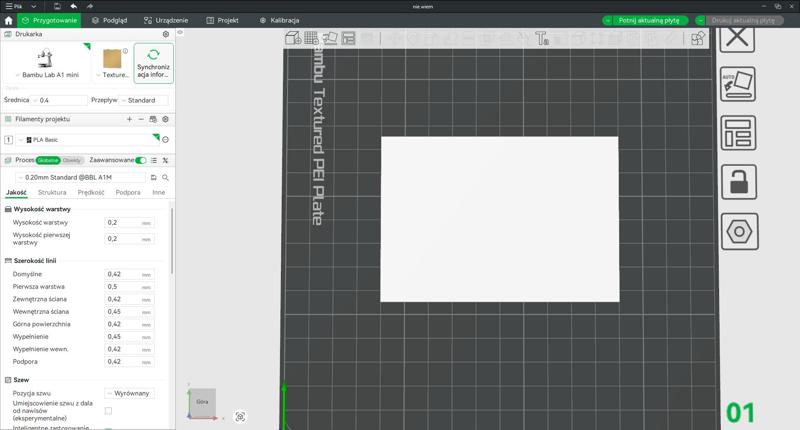Viewport: 800px width, 430px height.
Task: Click the process tools icon next to Zaawansowane
Action: [165, 160]
